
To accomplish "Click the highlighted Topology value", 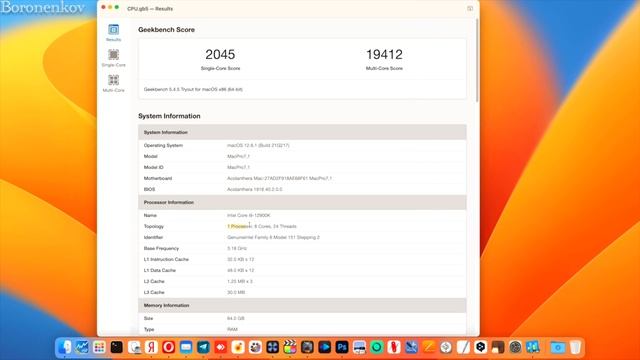I will pyautogui.click(x=262, y=226).
